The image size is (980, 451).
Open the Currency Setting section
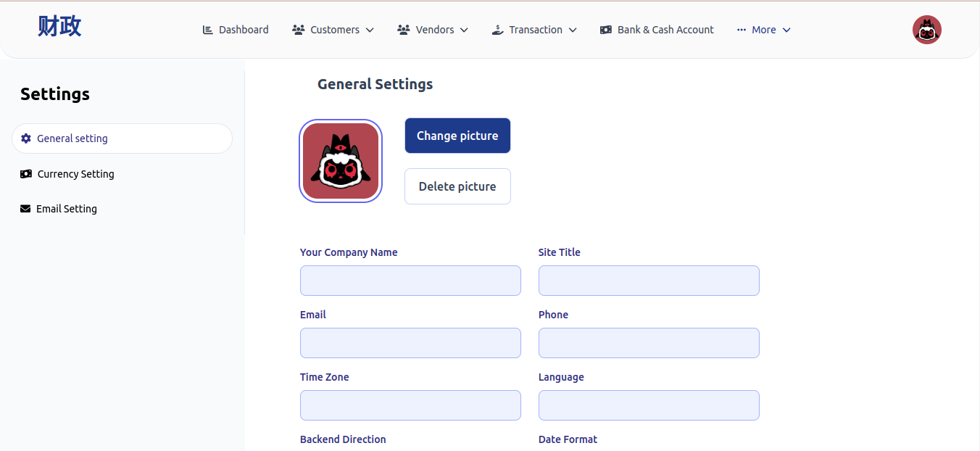[x=75, y=174]
